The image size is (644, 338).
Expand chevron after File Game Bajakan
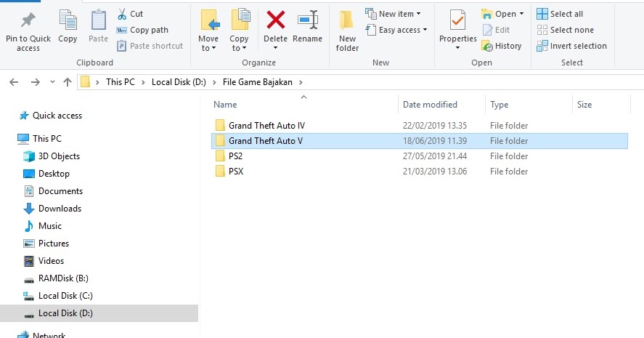point(301,82)
